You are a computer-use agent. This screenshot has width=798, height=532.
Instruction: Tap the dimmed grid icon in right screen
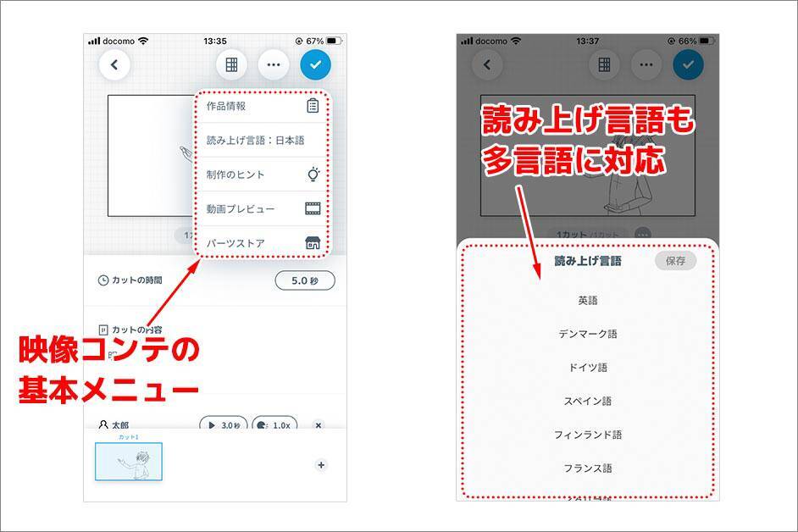click(x=604, y=64)
